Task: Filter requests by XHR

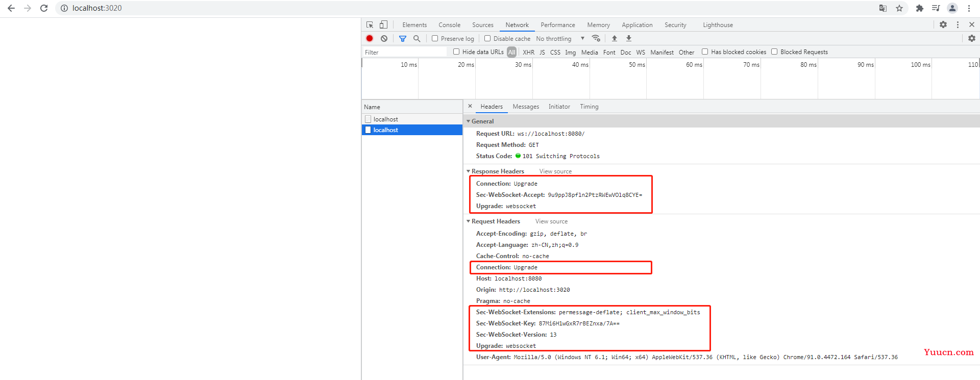Action: (528, 52)
